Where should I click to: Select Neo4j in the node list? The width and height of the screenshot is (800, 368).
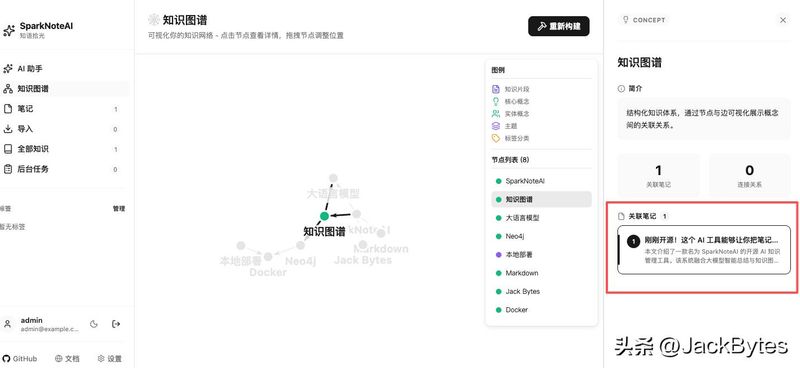pyautogui.click(x=541, y=236)
